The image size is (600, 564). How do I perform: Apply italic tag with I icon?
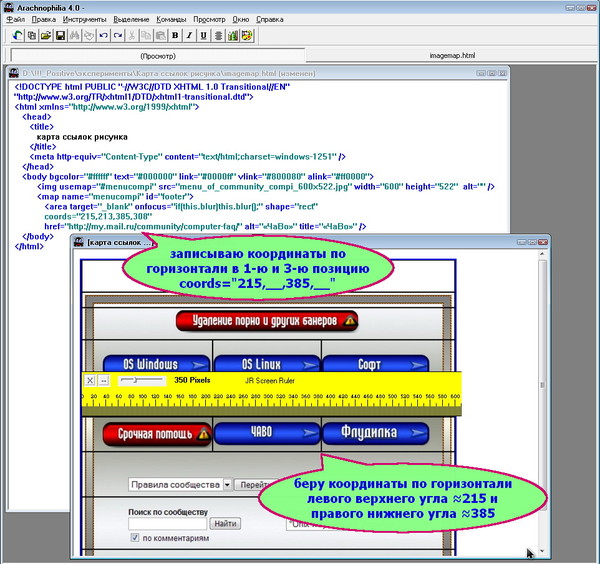click(189, 36)
